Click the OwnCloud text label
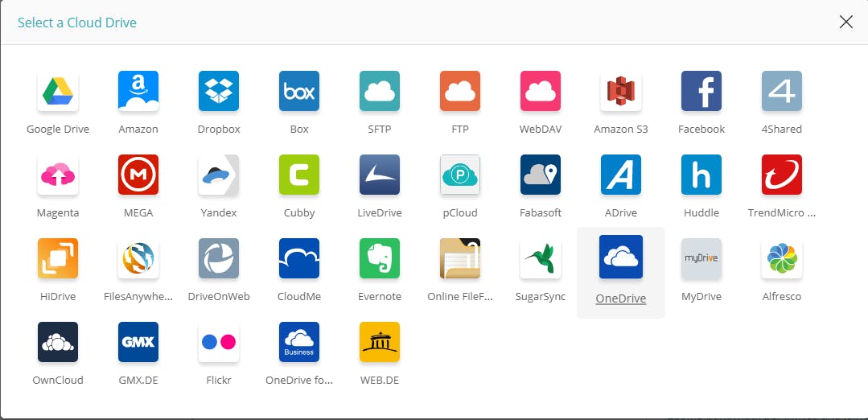Viewport: 868px width, 420px height. pos(58,380)
